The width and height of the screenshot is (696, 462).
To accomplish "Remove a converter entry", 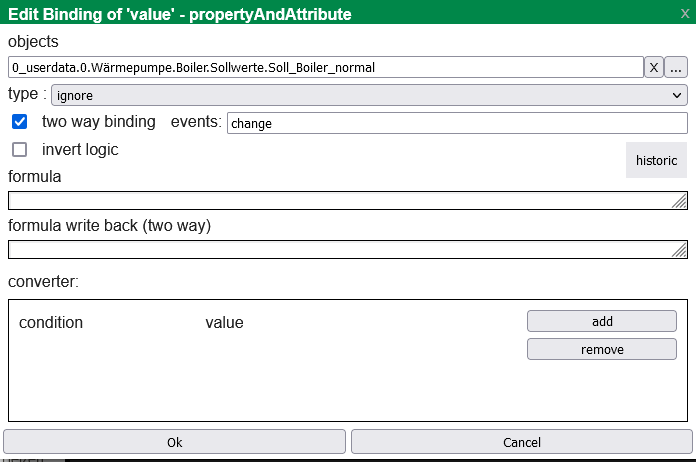I will click(x=602, y=349).
